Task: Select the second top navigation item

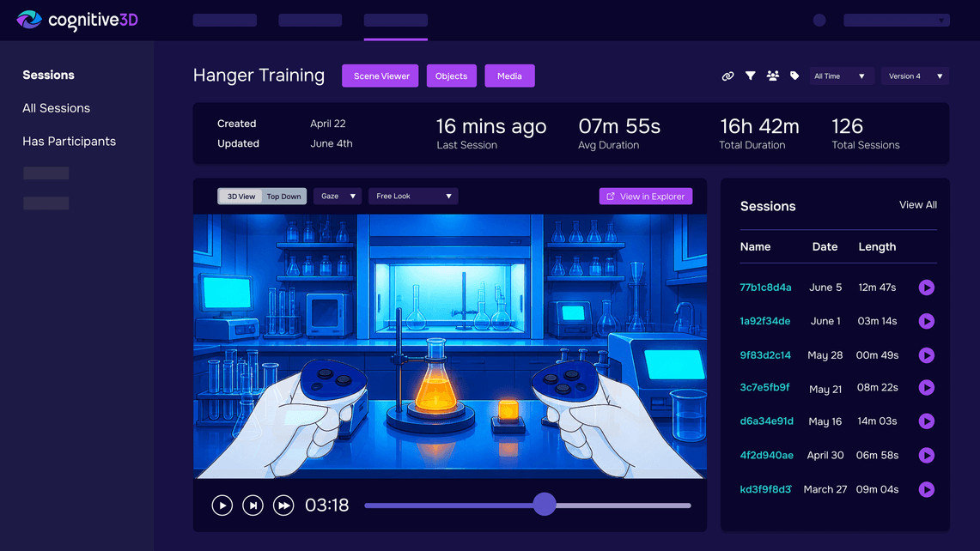Action: tap(310, 20)
